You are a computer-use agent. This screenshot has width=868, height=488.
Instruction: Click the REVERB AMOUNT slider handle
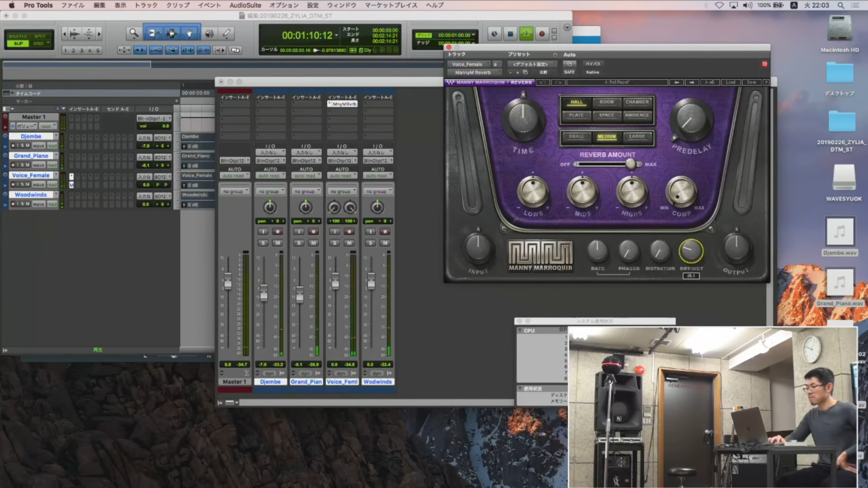pos(630,164)
